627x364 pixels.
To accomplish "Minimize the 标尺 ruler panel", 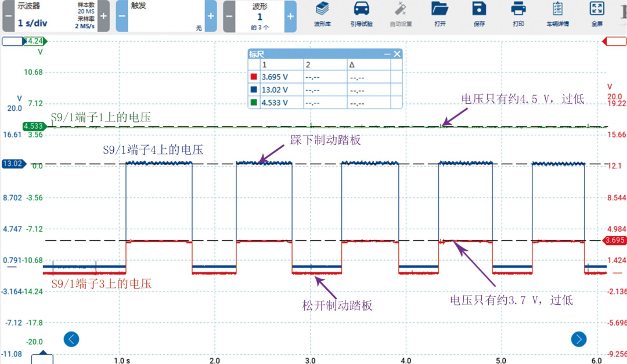I will [387, 54].
